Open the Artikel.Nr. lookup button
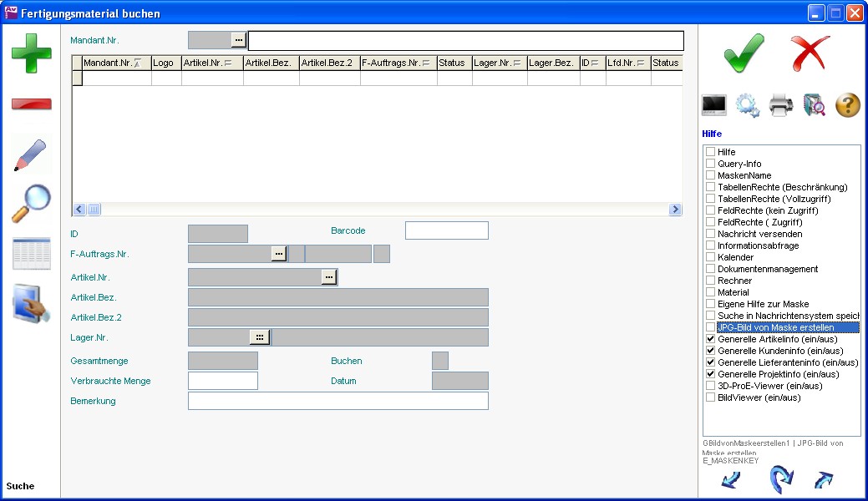The width and height of the screenshot is (868, 501). [329, 276]
